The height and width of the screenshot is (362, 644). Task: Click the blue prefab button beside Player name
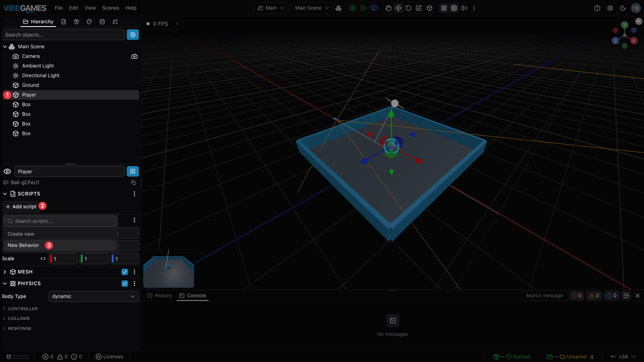tap(133, 171)
